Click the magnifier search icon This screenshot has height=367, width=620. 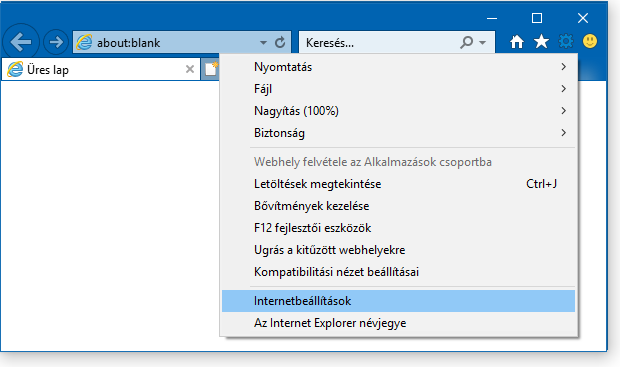coord(467,42)
